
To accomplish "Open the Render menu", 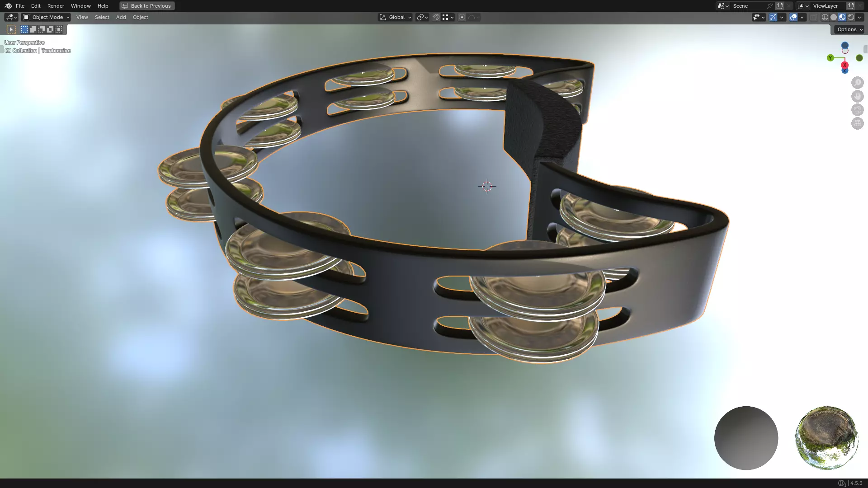I will click(56, 6).
